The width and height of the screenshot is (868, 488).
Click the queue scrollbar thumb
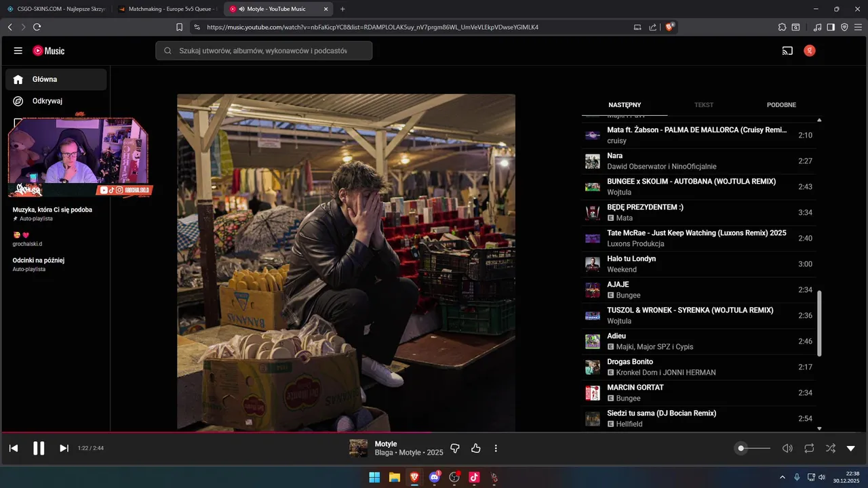pyautogui.click(x=819, y=323)
